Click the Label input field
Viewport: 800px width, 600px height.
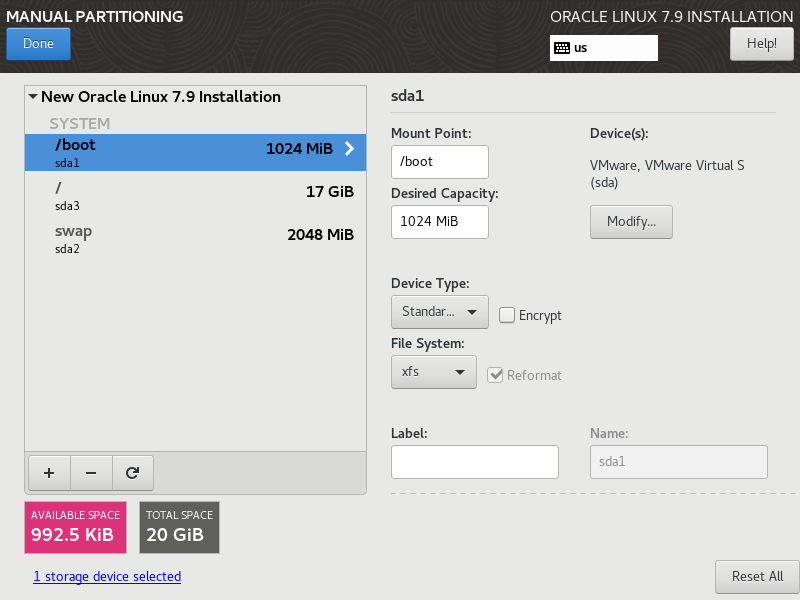[474, 462]
